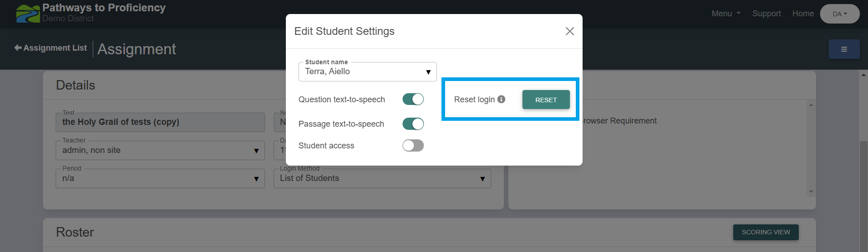Click the Pathways to Proficiency logo icon
This screenshot has width=868, height=252.
pos(28,14)
